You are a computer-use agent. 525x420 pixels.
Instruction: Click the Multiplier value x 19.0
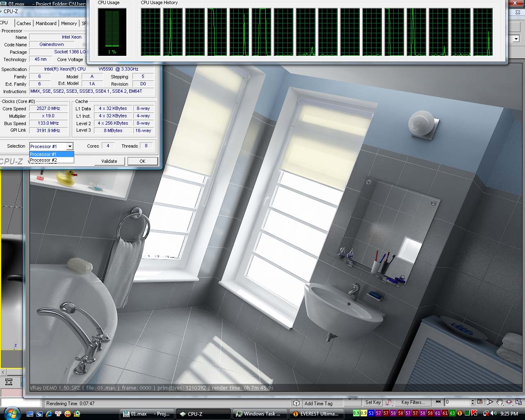click(x=48, y=116)
